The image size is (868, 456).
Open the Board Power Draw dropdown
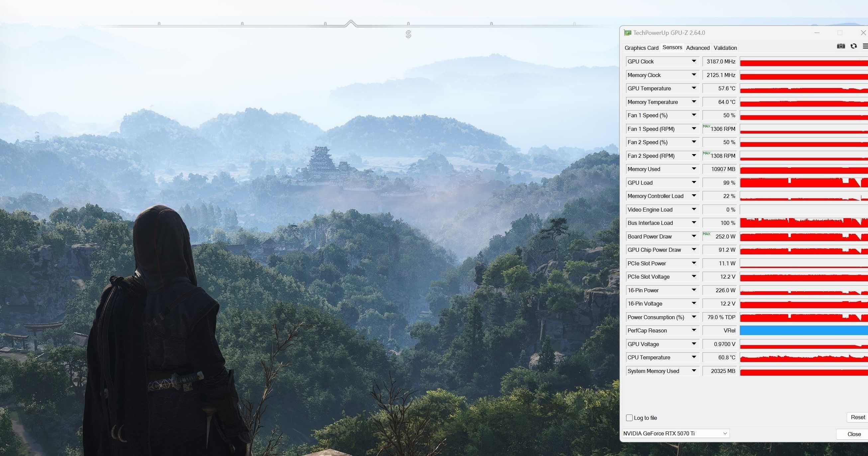coord(694,236)
